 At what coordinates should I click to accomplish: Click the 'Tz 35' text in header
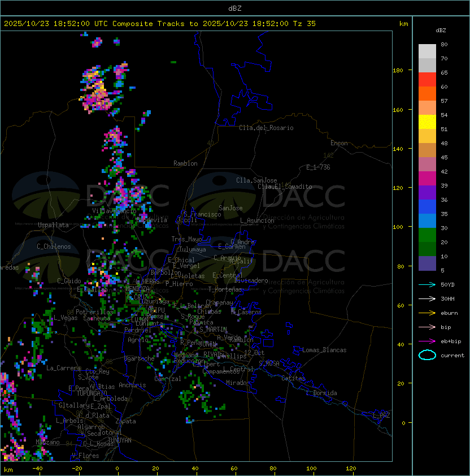click(304, 24)
